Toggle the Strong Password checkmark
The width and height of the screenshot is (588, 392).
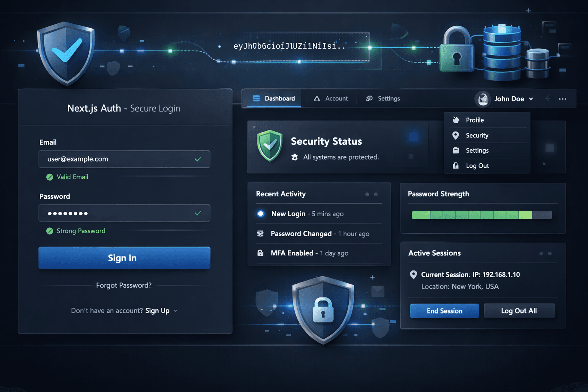pos(49,231)
